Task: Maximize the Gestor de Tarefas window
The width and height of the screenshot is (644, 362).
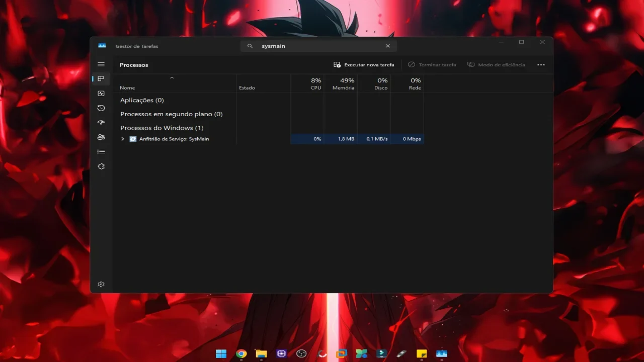Action: tap(521, 42)
